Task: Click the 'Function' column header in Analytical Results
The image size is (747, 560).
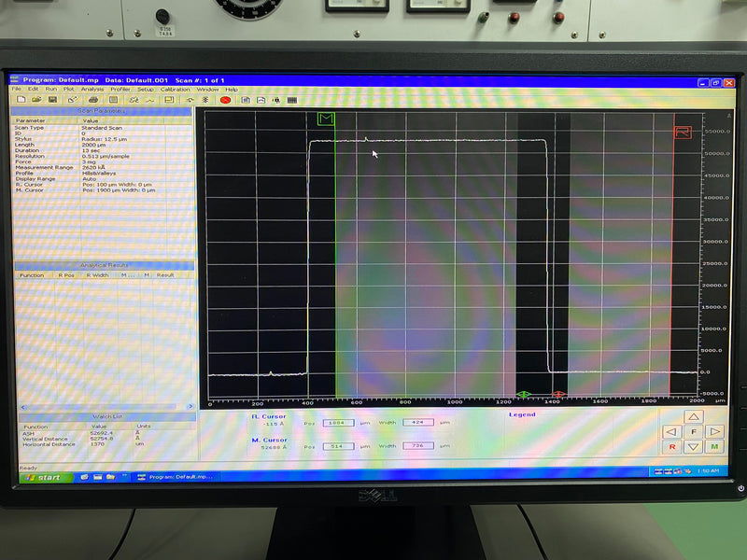Action: tap(32, 275)
